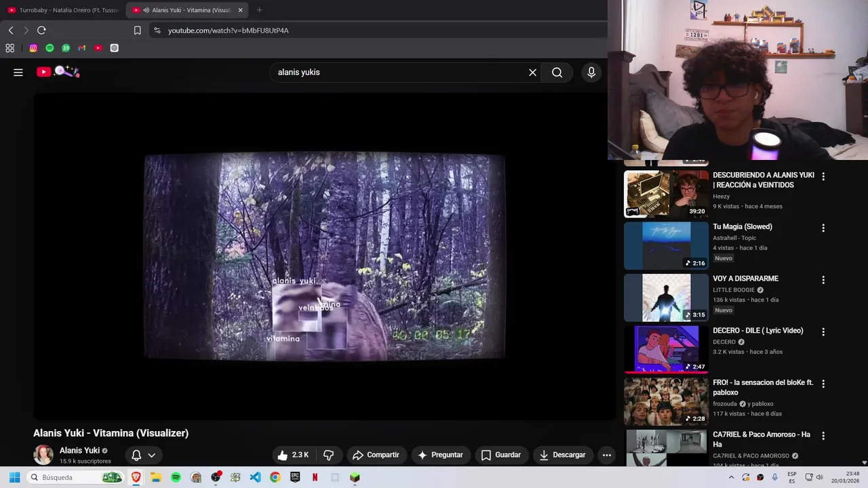Screen dimensions: 868x488
Task: Open menu for CA7RIEL & Paco Amoroso video
Action: click(x=823, y=436)
